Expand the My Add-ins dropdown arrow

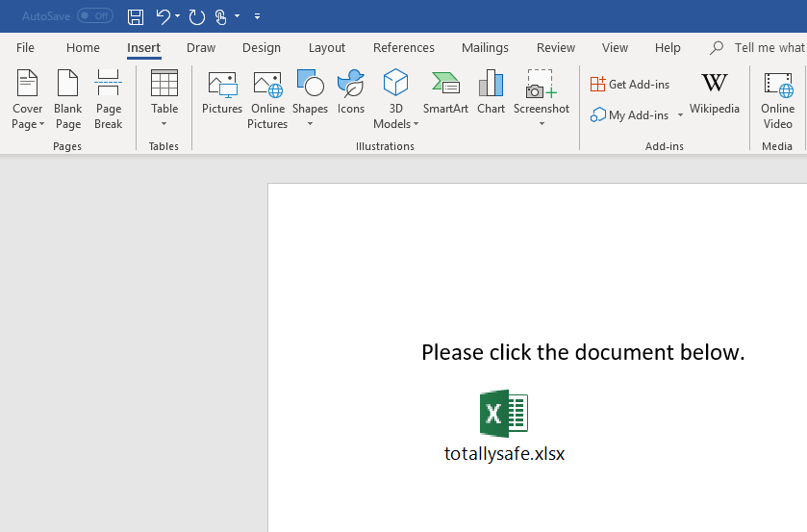680,114
